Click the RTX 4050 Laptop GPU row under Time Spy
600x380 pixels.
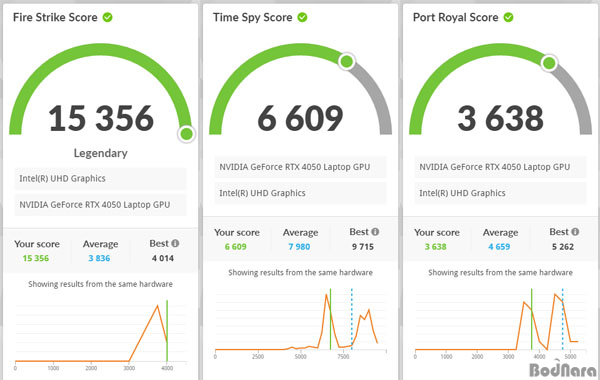(300, 167)
